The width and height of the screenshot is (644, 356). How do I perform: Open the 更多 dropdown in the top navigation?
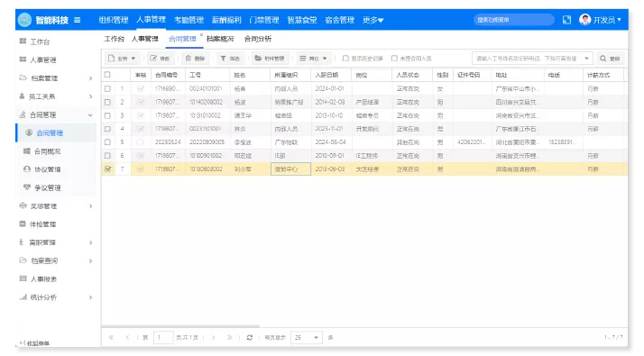(x=373, y=20)
